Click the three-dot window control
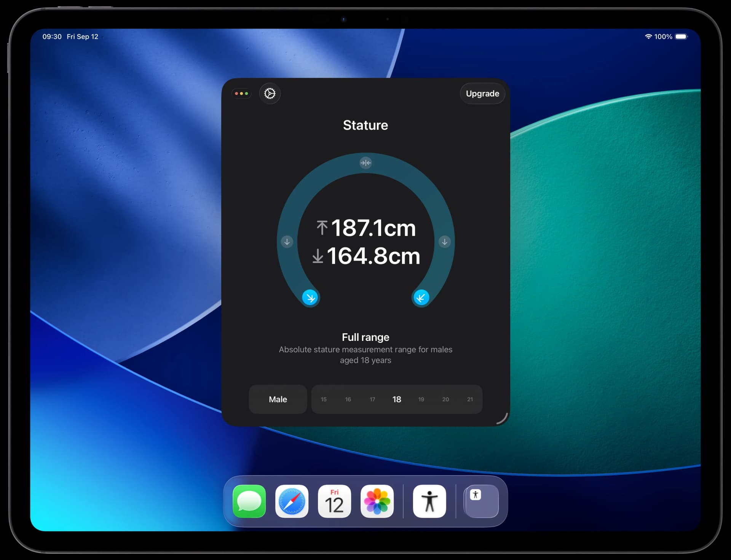The image size is (731, 560). pos(241,93)
